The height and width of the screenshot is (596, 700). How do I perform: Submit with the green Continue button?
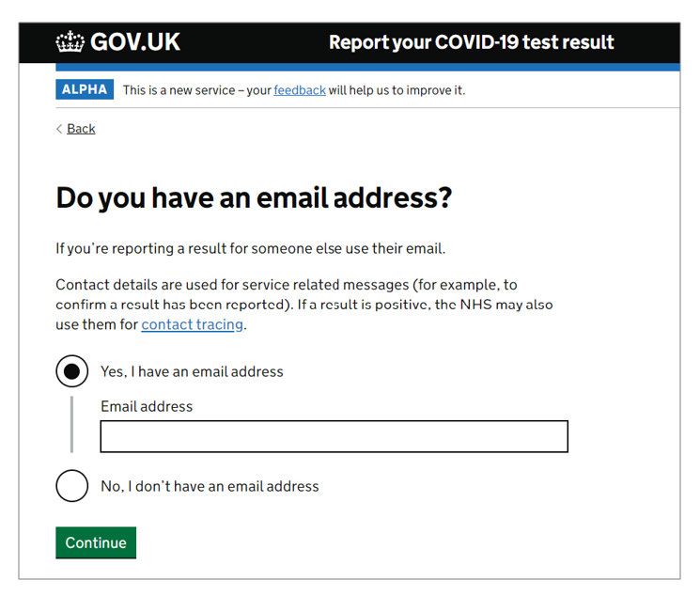[x=96, y=542]
